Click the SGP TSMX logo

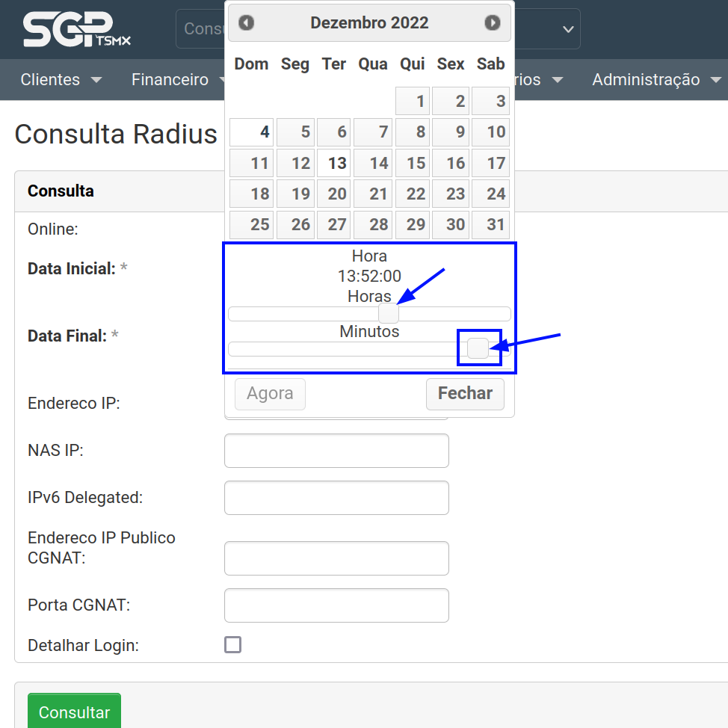tap(76, 30)
